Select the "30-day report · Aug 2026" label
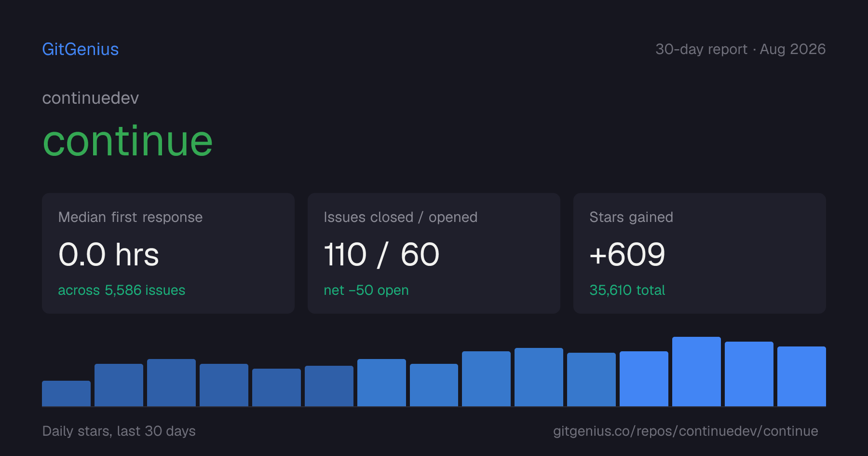 740,49
